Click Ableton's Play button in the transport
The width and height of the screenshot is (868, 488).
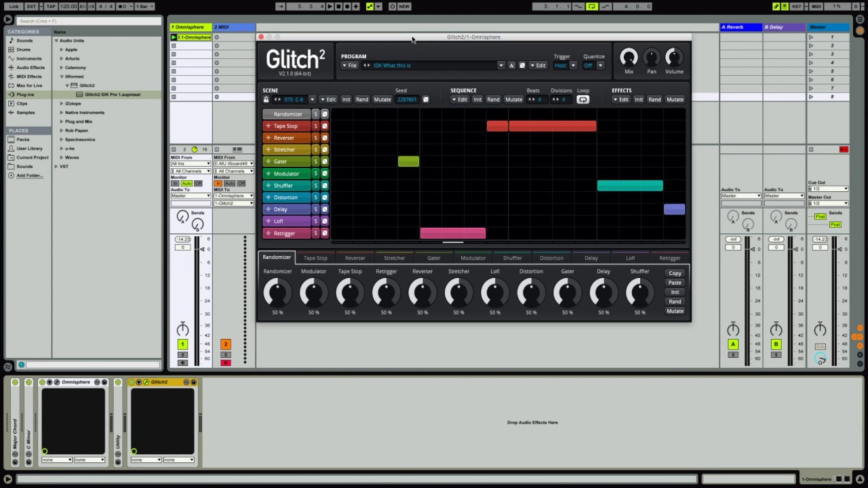pyautogui.click(x=330, y=7)
